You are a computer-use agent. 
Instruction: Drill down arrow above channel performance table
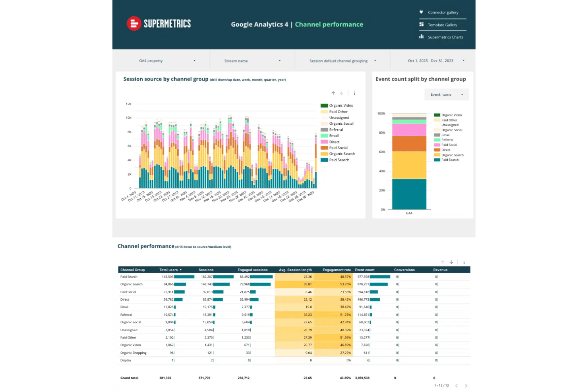point(451,262)
